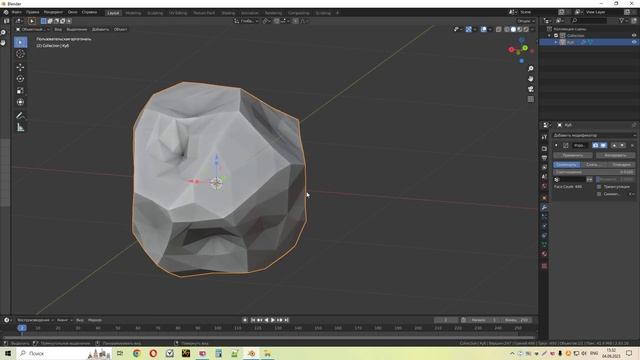Screen dimensions: 640x360
Task: Choose the Rotate tool
Action: [20, 79]
